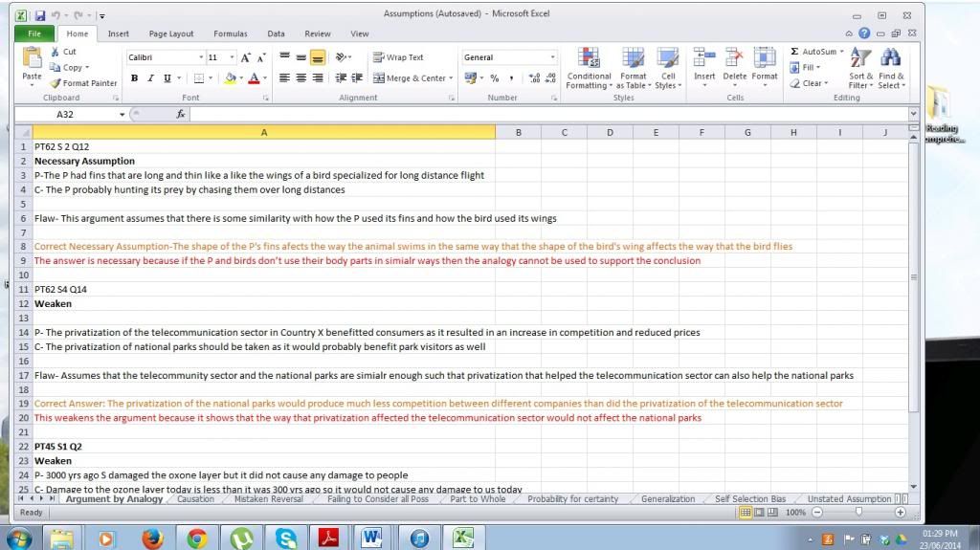Click the Save icon in Quick Access
Viewport: 980px width, 550px height.
coord(40,15)
